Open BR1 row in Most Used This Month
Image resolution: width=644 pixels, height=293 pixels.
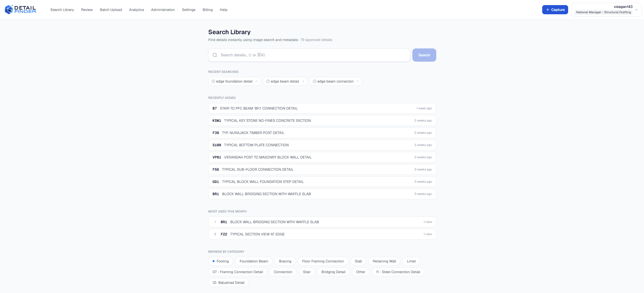322,222
